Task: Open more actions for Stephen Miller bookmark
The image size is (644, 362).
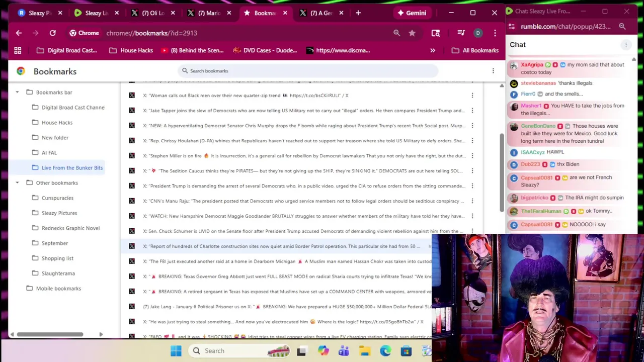Action: pos(472,156)
